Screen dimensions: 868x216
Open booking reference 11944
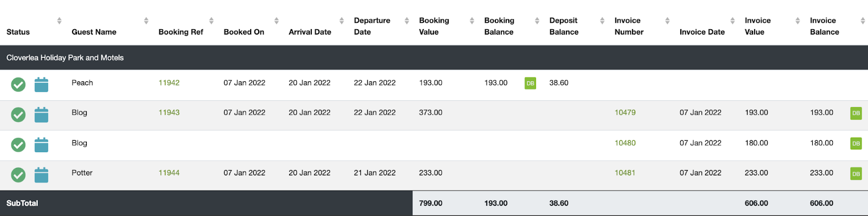coord(169,173)
